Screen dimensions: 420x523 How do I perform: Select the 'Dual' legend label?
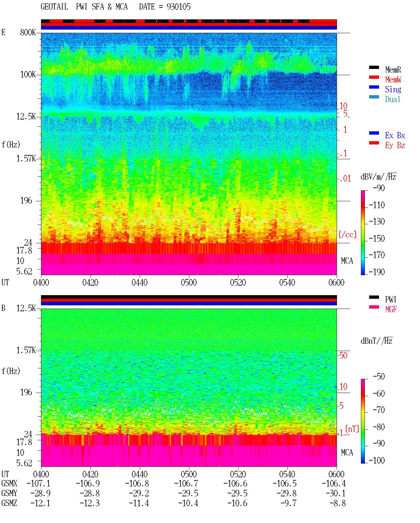[x=393, y=99]
